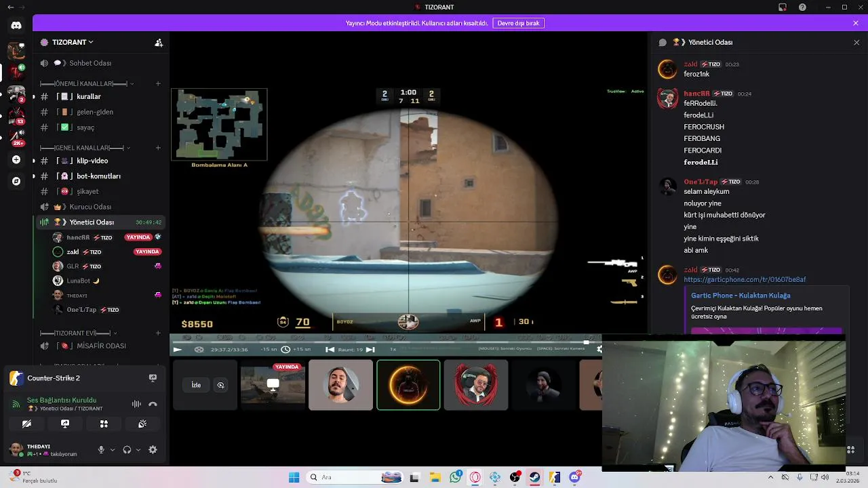Open the soundboard button

click(142, 424)
